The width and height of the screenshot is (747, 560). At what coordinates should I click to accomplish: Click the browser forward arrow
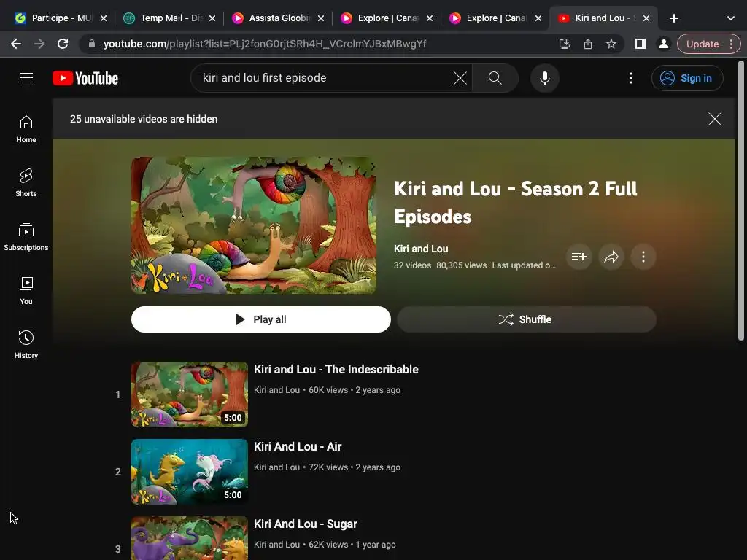(39, 44)
